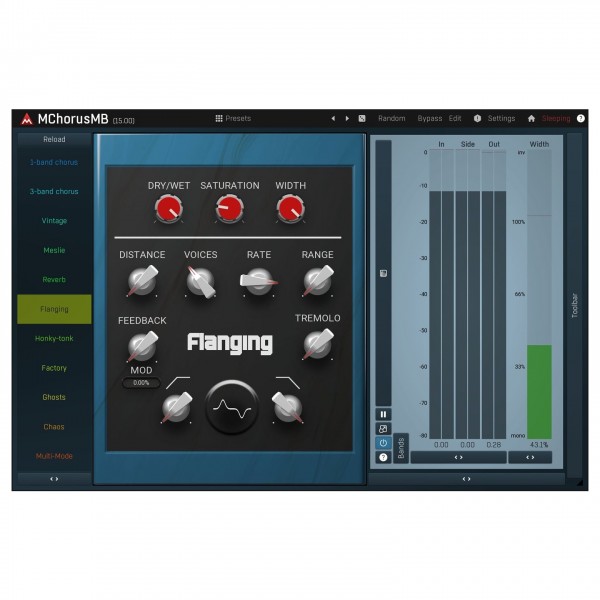Image resolution: width=600 pixels, height=600 pixels.
Task: Click the SATURATION red knob
Action: (229, 209)
